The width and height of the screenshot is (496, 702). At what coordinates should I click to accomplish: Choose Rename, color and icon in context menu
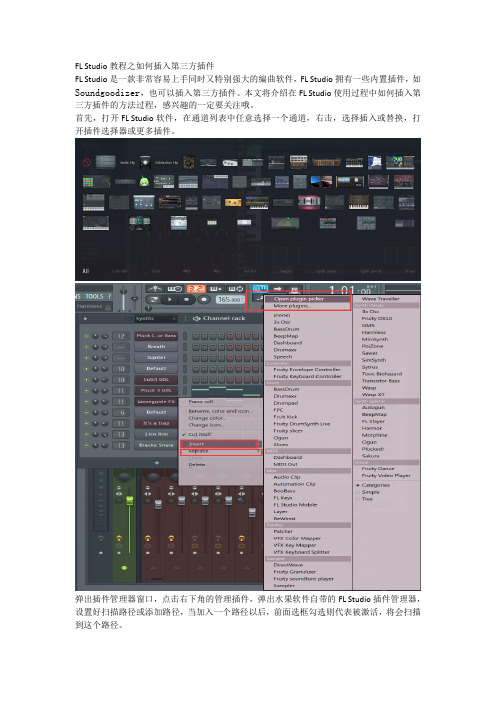[x=220, y=411]
